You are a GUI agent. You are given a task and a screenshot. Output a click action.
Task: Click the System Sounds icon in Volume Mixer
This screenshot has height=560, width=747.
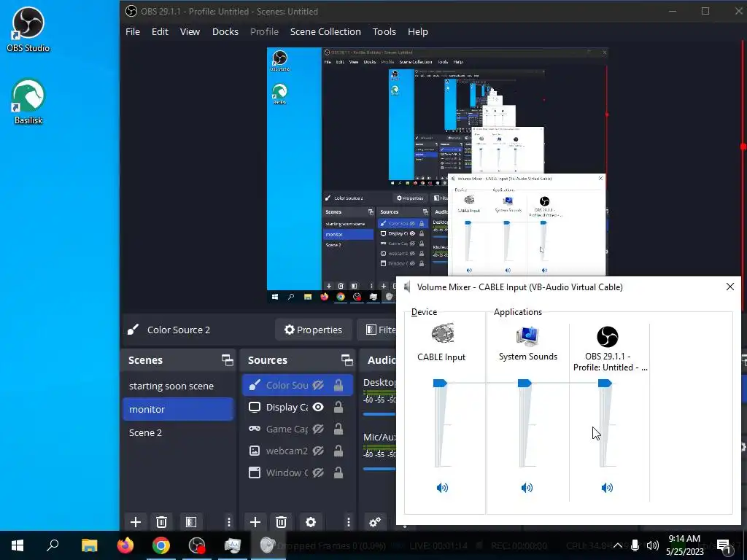point(527,335)
